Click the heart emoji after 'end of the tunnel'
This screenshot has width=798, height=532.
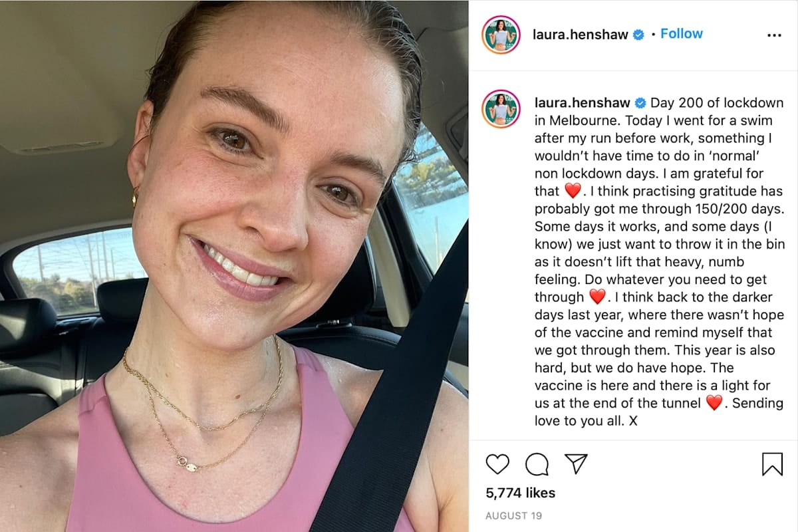point(714,403)
